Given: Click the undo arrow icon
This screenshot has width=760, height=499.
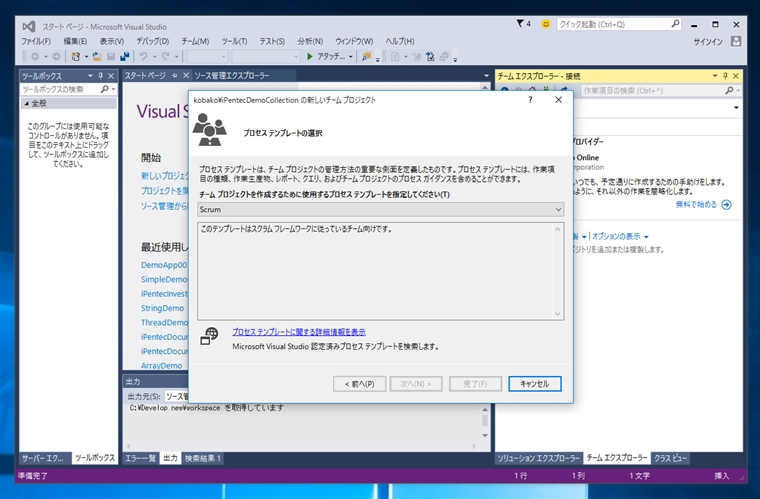Looking at the screenshot, I should coord(143,57).
